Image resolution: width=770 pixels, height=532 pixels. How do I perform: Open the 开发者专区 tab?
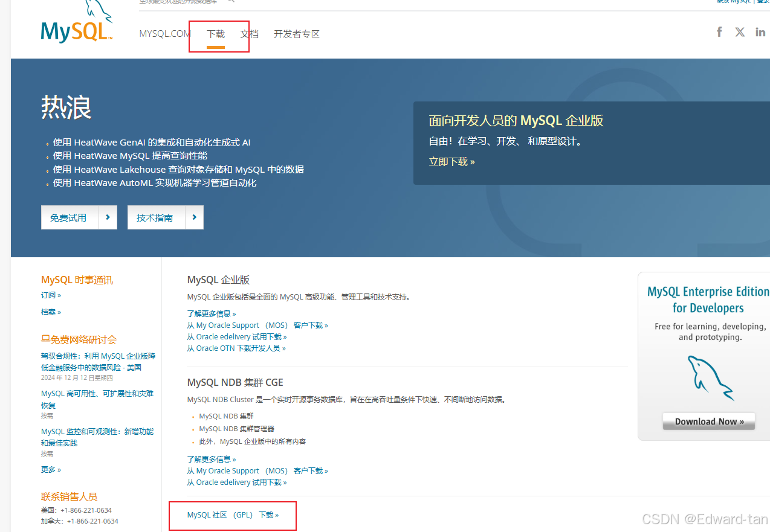click(297, 34)
